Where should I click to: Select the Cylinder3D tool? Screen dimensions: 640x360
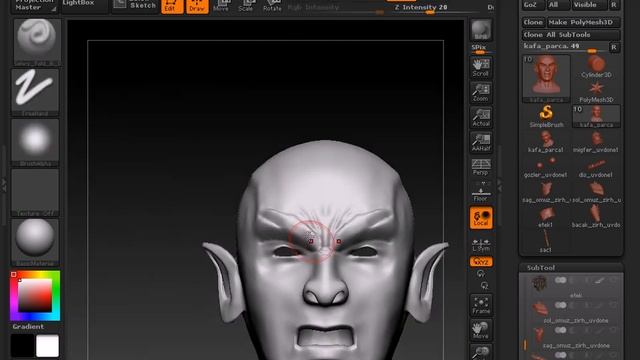(596, 67)
